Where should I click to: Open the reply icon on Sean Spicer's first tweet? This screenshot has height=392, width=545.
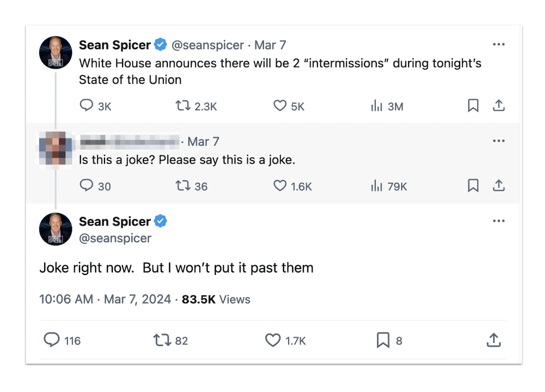click(87, 105)
